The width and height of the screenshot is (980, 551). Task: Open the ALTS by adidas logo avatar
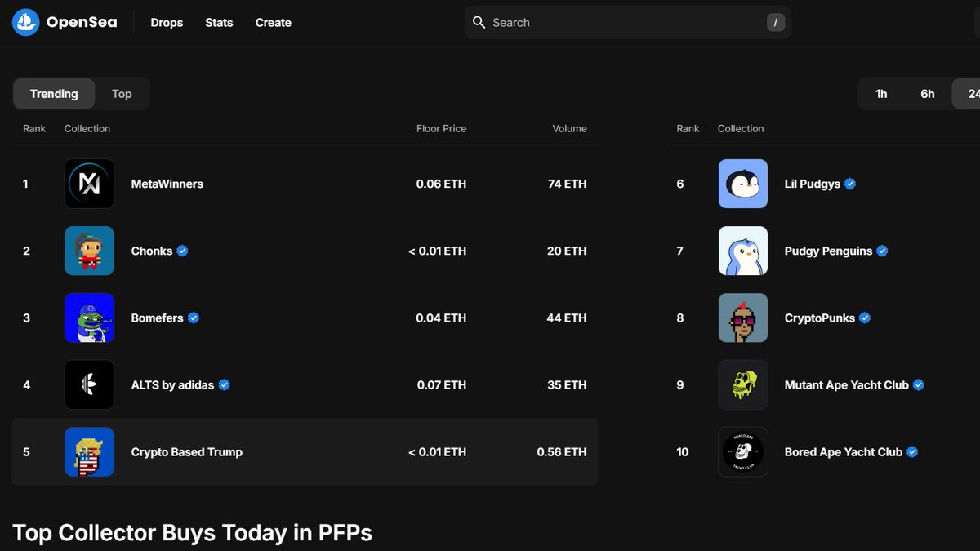pyautogui.click(x=89, y=384)
